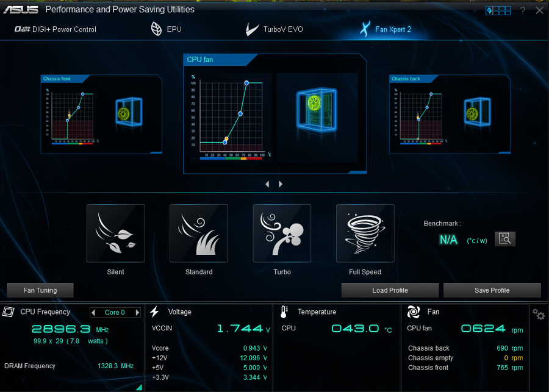This screenshot has width=549, height=392.
Task: Open the DIGI+ Power Control tab
Action: point(56,29)
